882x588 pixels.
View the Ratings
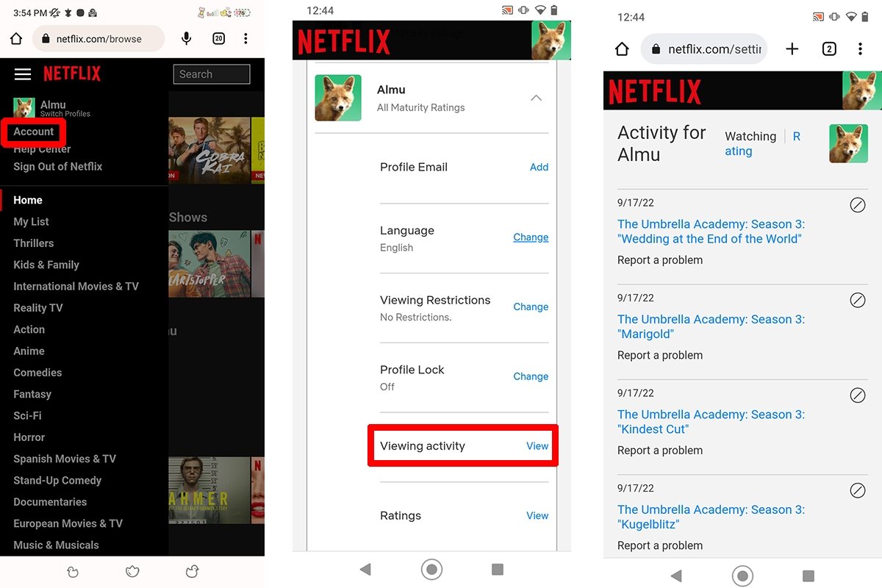[537, 516]
